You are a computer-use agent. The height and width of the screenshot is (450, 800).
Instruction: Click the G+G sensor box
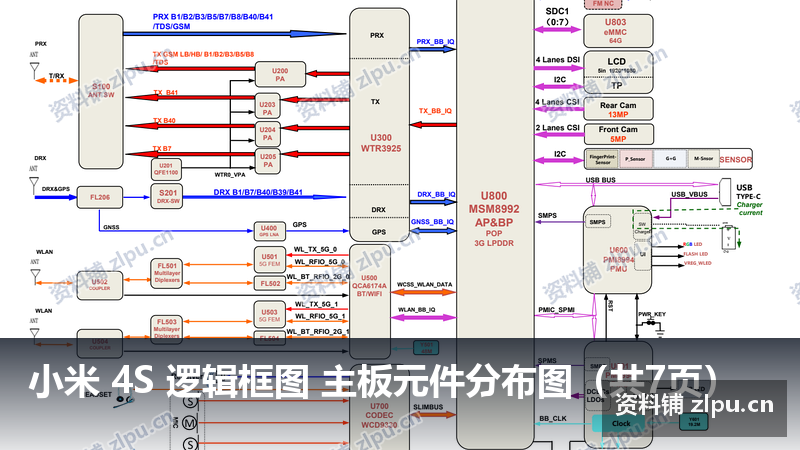click(x=670, y=159)
